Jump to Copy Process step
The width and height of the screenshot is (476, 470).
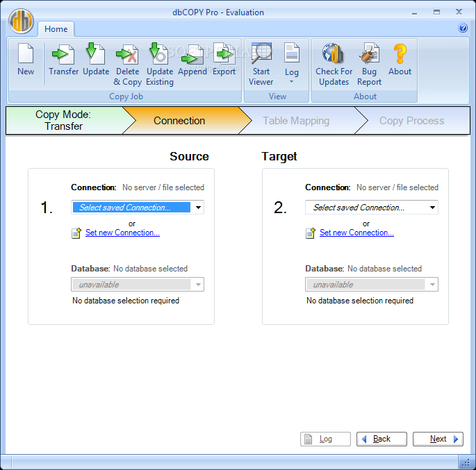click(x=411, y=121)
